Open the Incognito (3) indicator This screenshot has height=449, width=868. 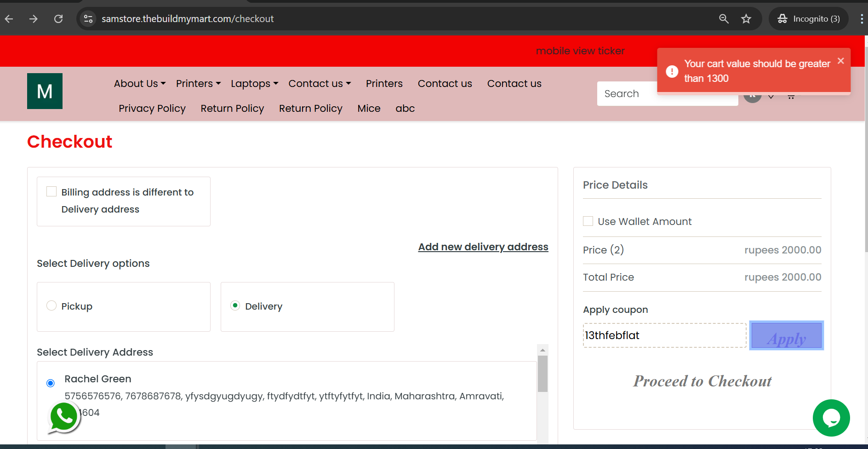809,19
